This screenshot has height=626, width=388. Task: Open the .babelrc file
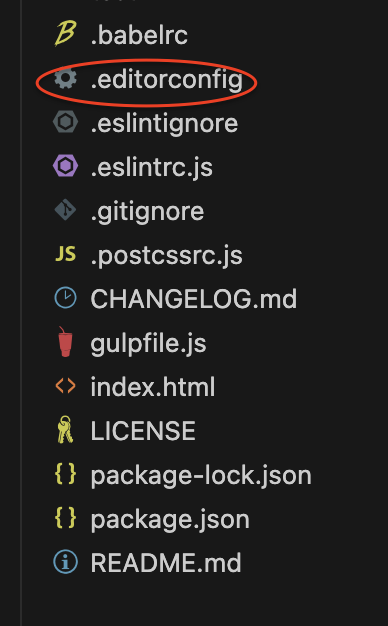pyautogui.click(x=139, y=35)
